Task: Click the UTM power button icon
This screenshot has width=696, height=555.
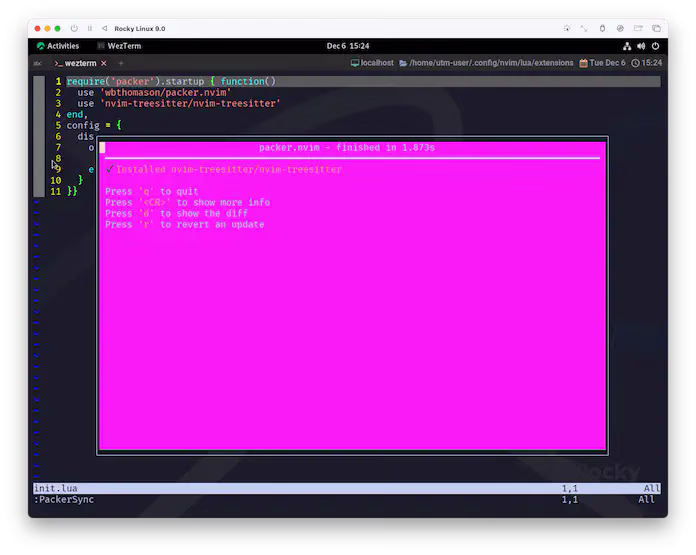Action: pos(74,28)
